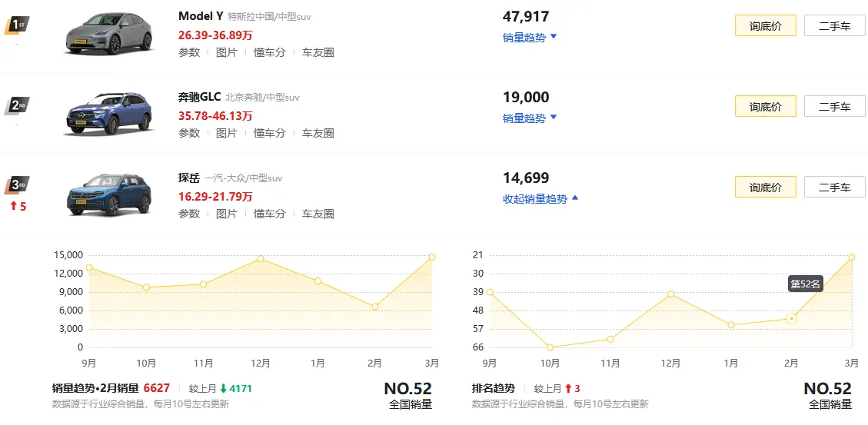Select the 11月 point on ranking chart
This screenshot has height=425, width=868.
(610, 339)
